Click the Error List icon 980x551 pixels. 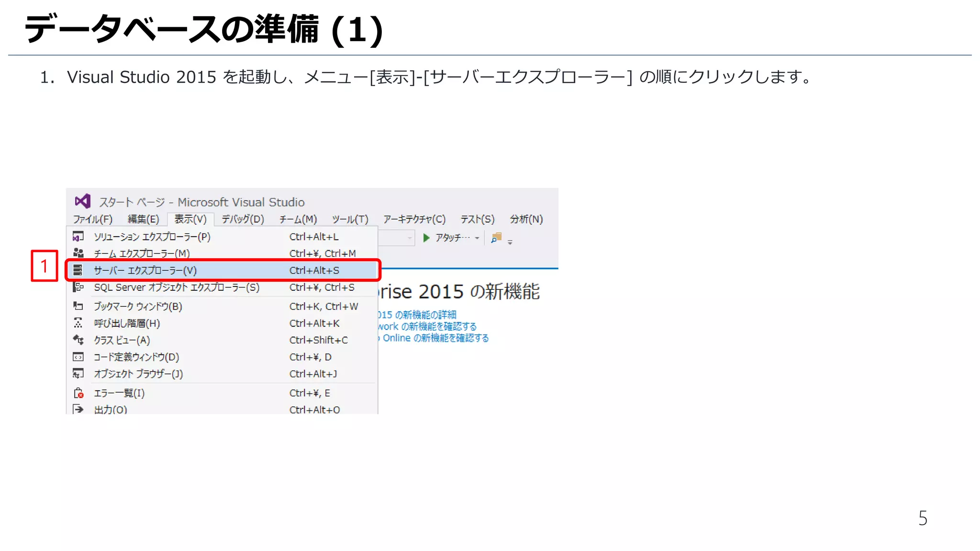click(x=78, y=393)
